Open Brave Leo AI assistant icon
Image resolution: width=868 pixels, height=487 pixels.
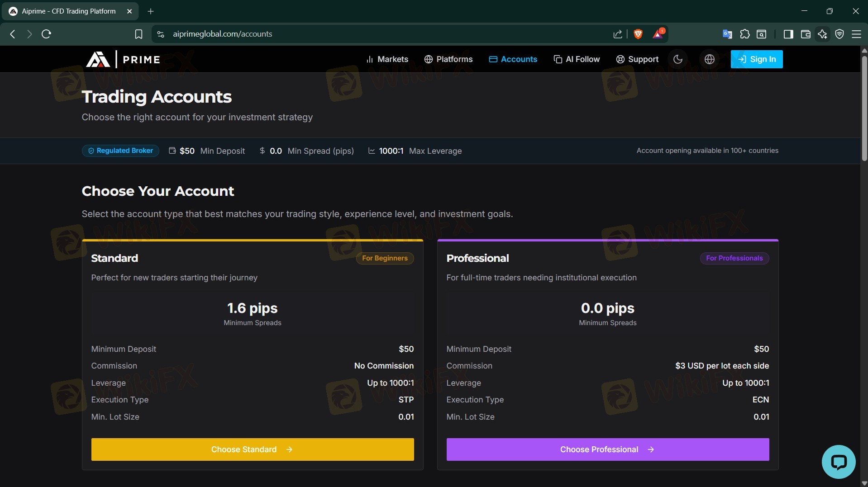coord(822,34)
